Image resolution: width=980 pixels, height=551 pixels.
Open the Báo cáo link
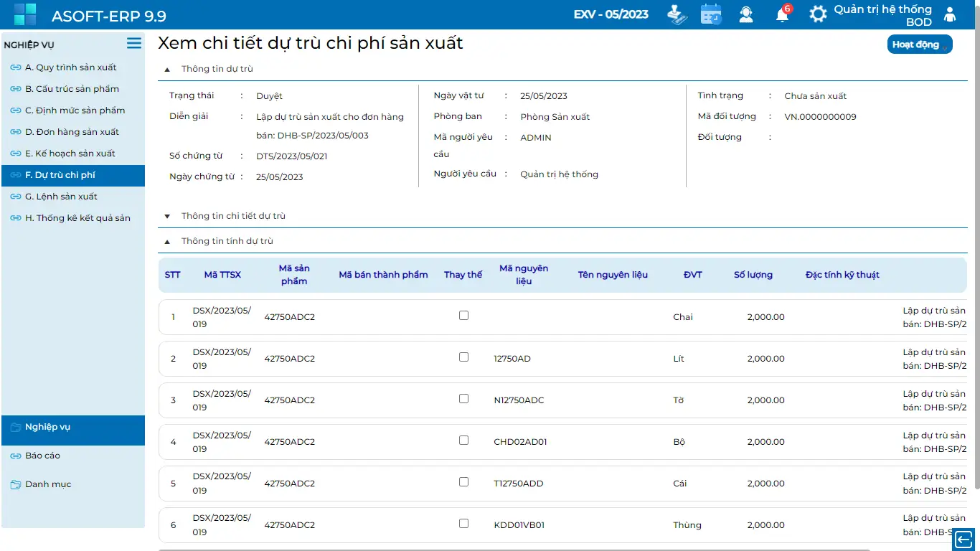click(42, 456)
